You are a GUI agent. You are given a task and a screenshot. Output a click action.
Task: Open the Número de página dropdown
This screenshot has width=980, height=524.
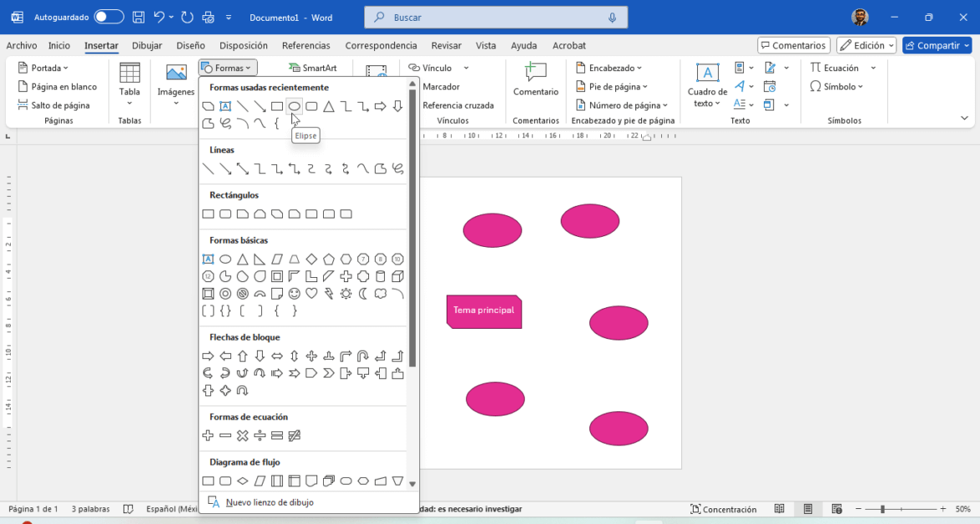622,105
